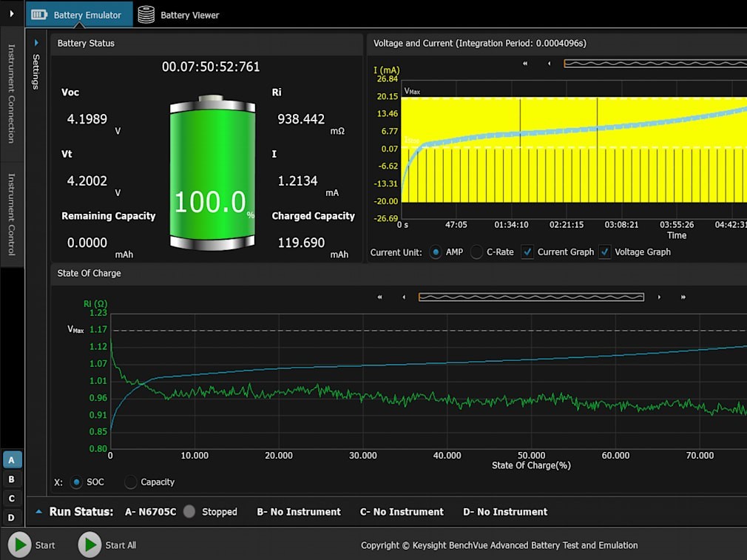Click the State Of Charge fast-forward arrows

(x=683, y=297)
